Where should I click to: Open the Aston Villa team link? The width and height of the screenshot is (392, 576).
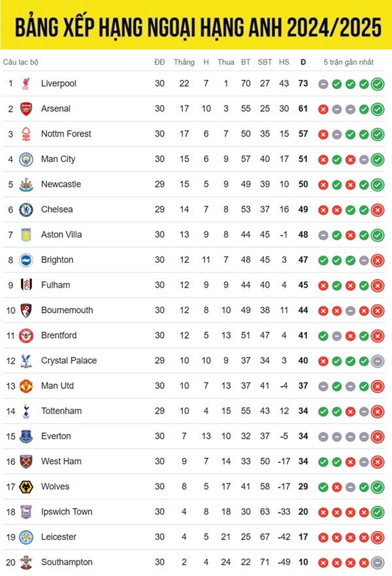click(61, 235)
